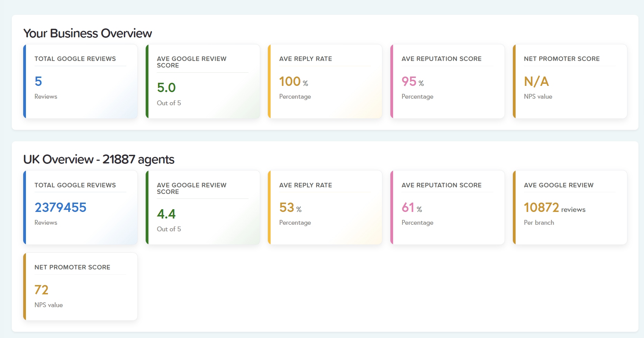This screenshot has width=644, height=338.
Task: Click 'AVE REPLY RATE' title in Business Overview
Action: point(306,59)
